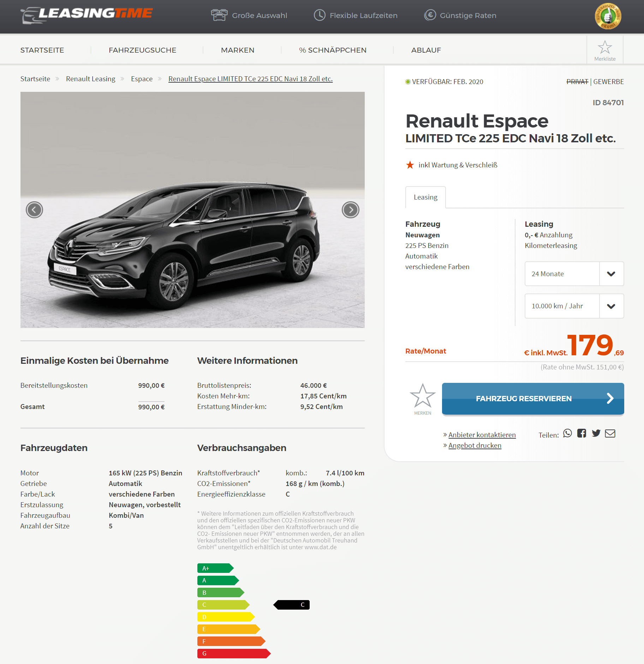The width and height of the screenshot is (644, 664).
Task: Click Angebot drucken link
Action: tap(475, 445)
